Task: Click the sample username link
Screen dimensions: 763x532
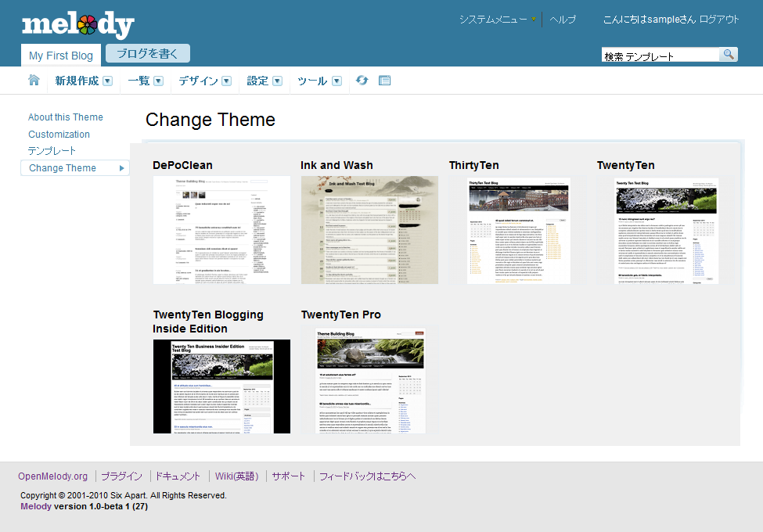Action: coord(664,20)
